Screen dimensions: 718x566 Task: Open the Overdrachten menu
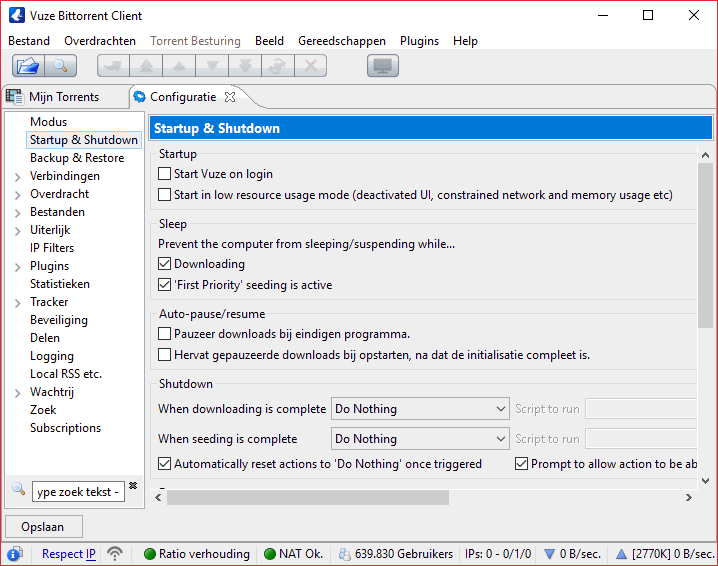[100, 41]
